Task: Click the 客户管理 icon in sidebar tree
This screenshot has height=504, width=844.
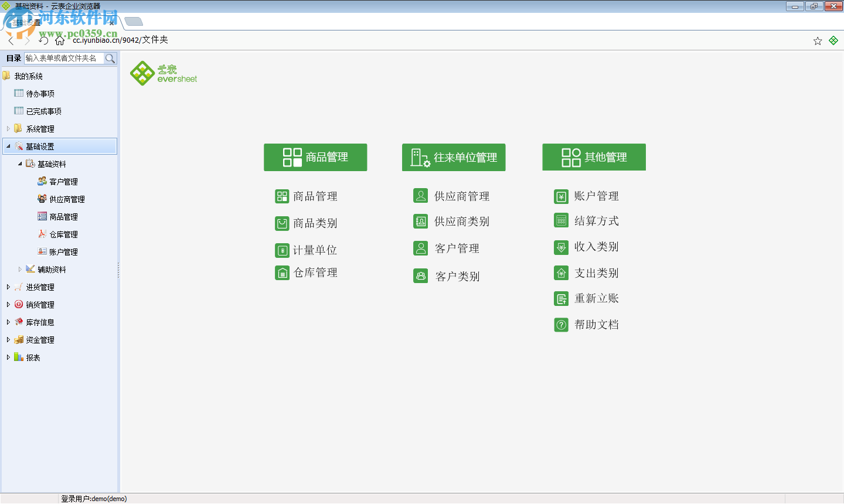Action: [42, 181]
